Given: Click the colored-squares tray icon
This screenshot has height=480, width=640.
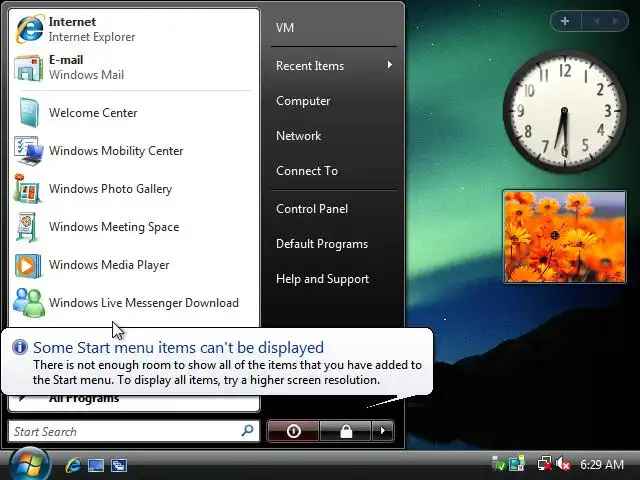Looking at the screenshot, I should [x=516, y=464].
